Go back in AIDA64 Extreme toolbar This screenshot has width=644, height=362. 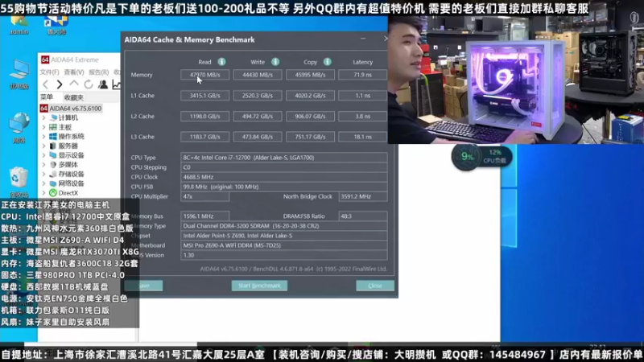pyautogui.click(x=46, y=84)
